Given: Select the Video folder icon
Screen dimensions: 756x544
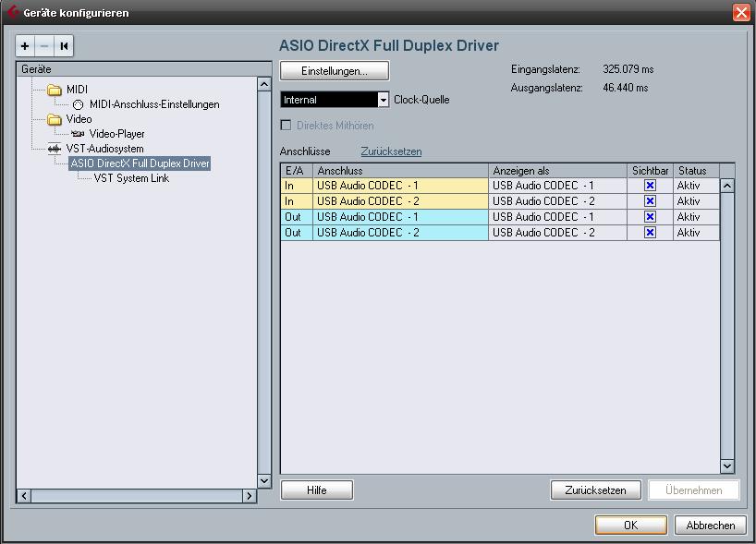Looking at the screenshot, I should pos(55,119).
